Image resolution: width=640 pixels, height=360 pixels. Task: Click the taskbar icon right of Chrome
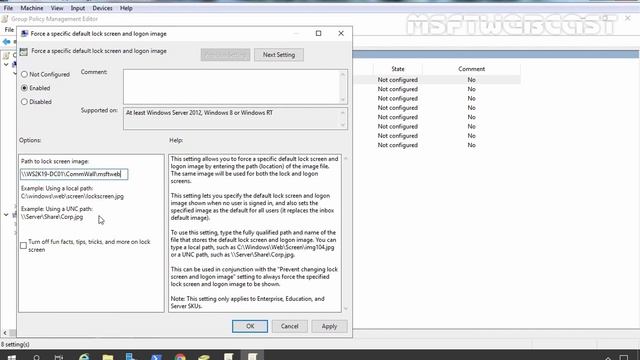[x=204, y=357]
